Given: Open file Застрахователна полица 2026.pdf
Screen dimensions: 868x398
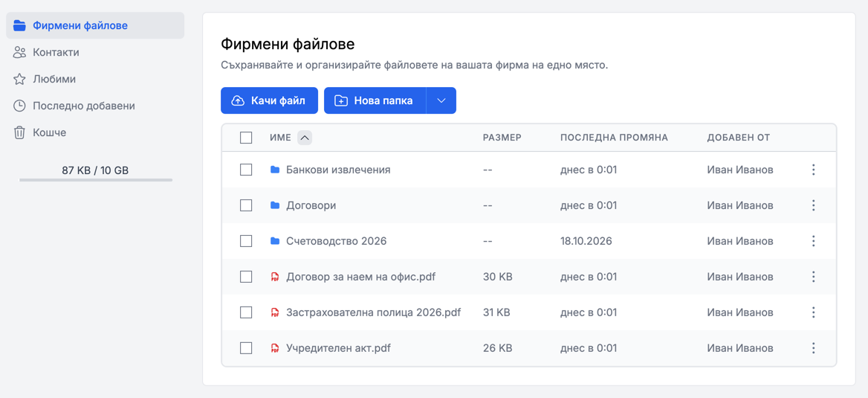Looking at the screenshot, I should [374, 312].
